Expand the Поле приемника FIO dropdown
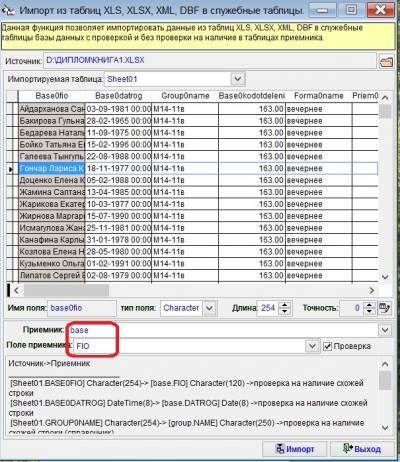Viewport: 400px width, 462px height. [x=312, y=346]
